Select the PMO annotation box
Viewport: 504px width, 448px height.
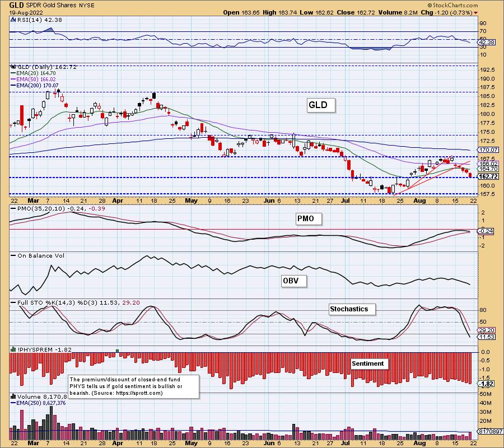(308, 219)
